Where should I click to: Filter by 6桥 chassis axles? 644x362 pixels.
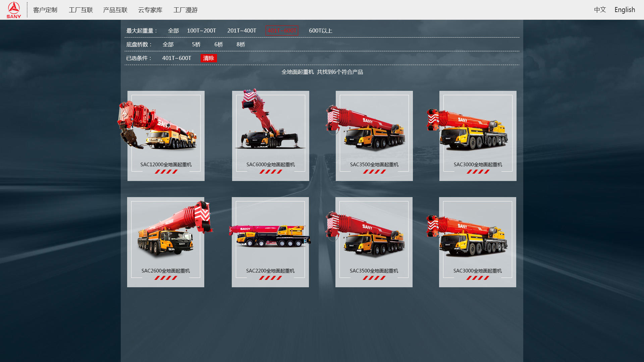coord(219,44)
